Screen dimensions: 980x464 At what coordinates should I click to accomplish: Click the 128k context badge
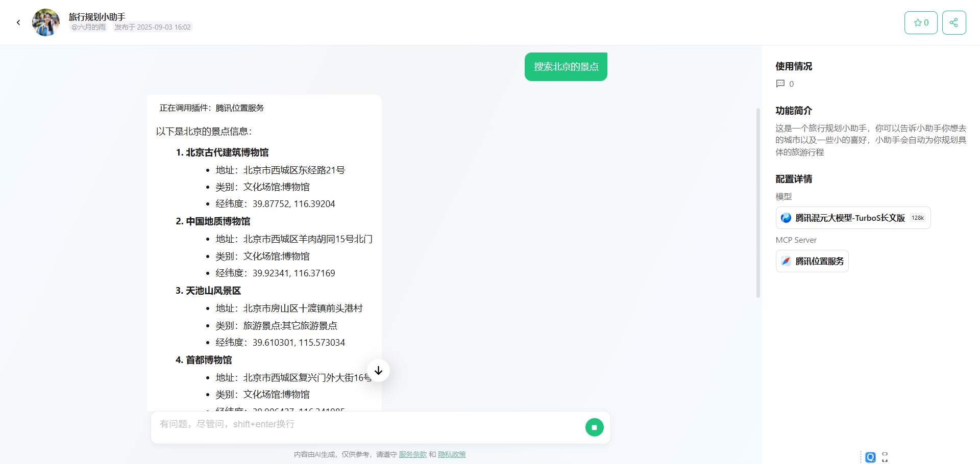point(918,218)
